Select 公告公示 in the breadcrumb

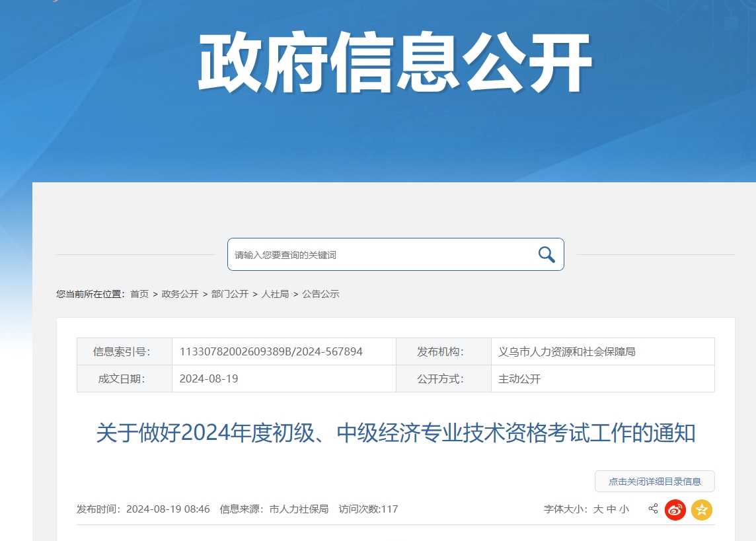[x=321, y=294]
